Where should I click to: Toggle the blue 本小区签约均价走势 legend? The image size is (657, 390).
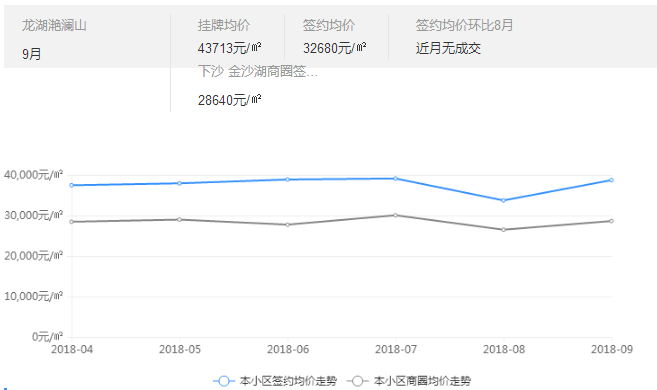(x=275, y=381)
